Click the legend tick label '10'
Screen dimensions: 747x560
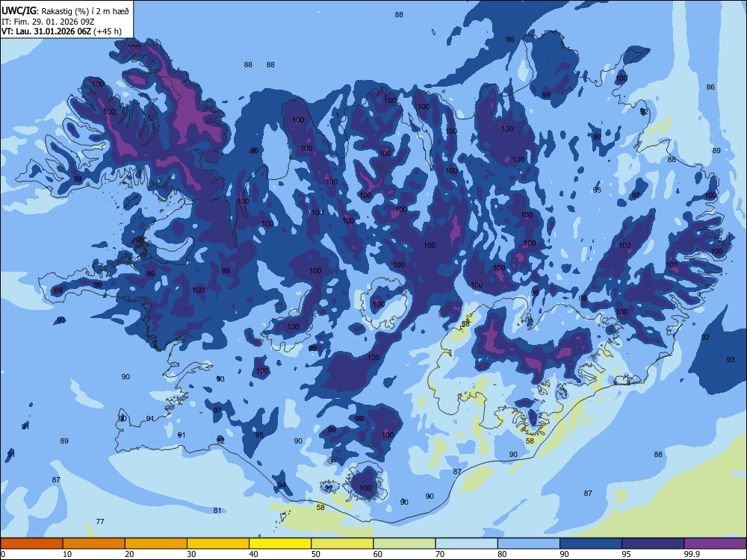(x=67, y=554)
